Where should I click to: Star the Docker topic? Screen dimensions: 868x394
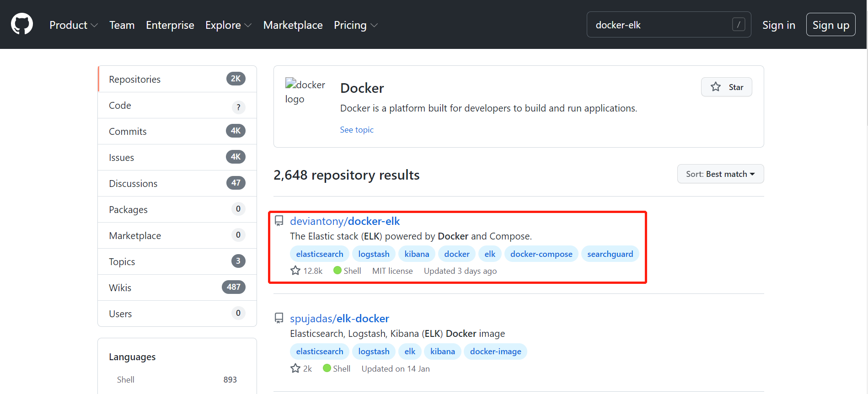(726, 87)
